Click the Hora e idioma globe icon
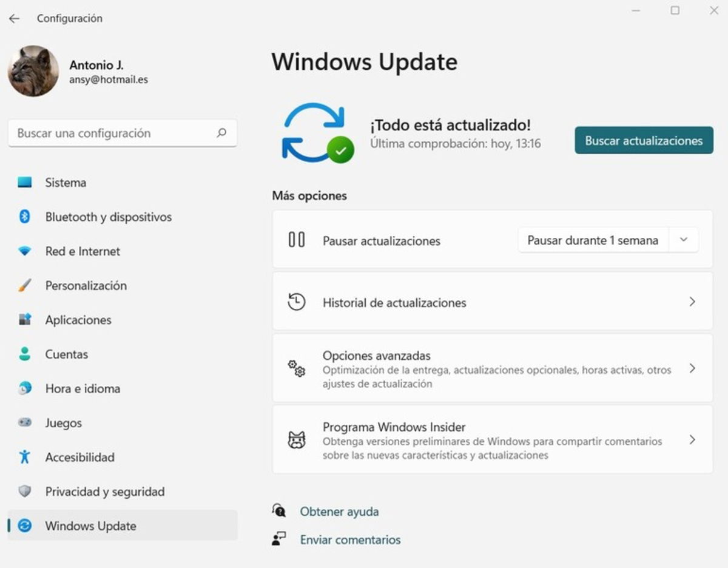This screenshot has height=568, width=728. (x=24, y=388)
